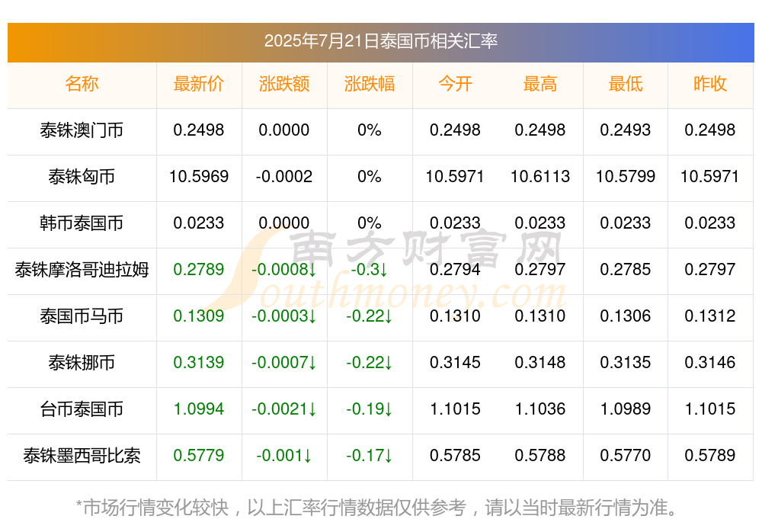Select the 名称 column header
The height and width of the screenshot is (532, 762).
pyautogui.click(x=82, y=84)
